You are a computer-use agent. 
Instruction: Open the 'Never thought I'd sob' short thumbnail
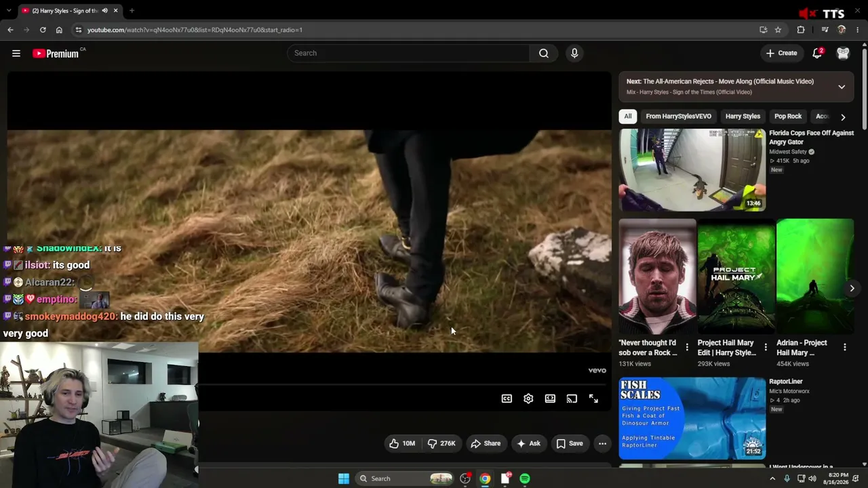pyautogui.click(x=657, y=277)
